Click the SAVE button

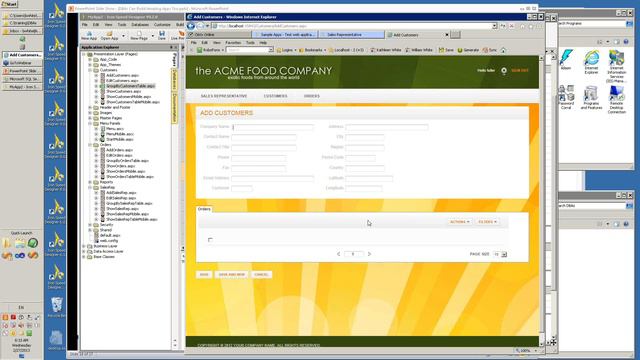tap(204, 275)
